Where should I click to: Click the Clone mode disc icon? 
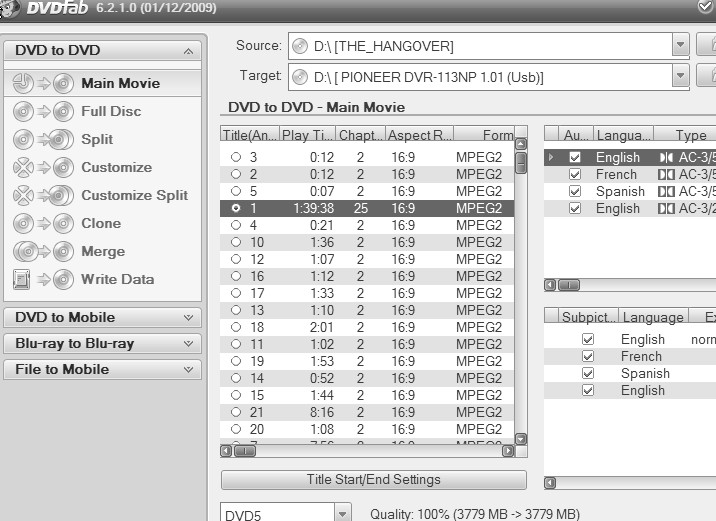click(23, 224)
